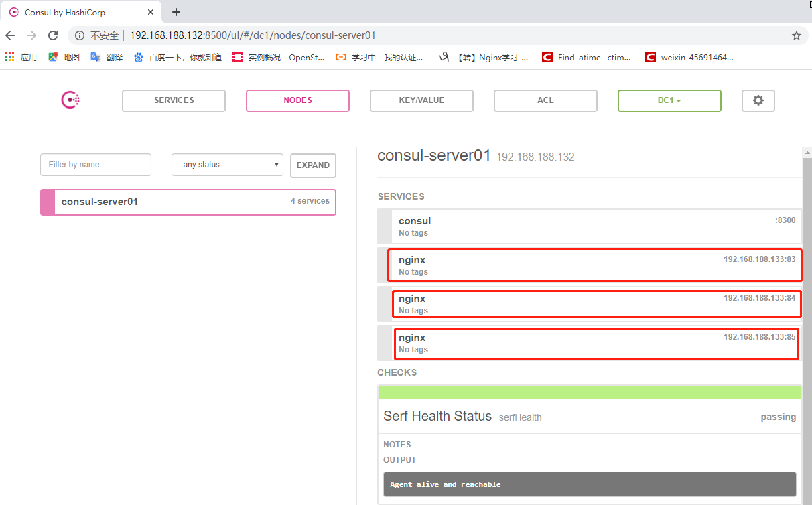Open the consul service entry
812x505 pixels.
coord(589,226)
